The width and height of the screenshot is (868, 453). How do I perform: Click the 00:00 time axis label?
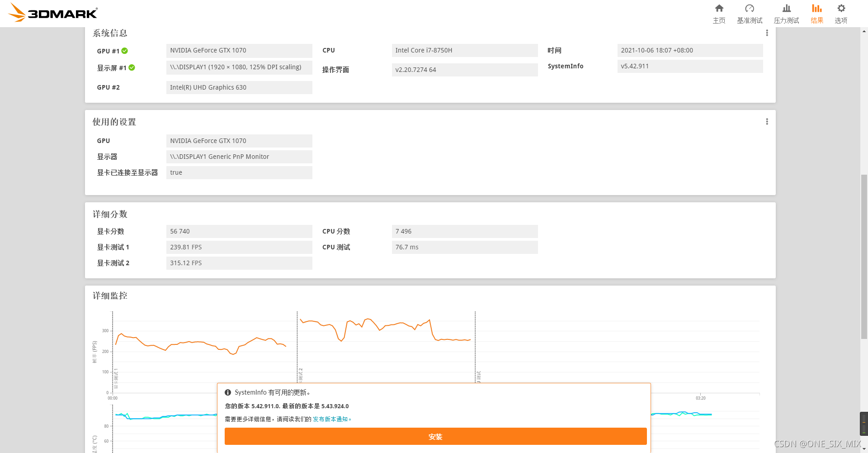click(113, 398)
